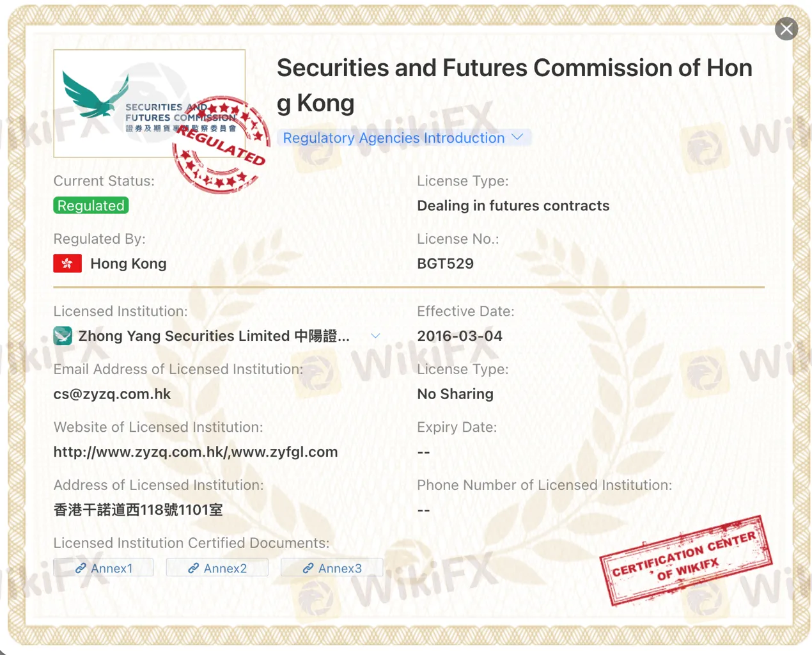Click the Certification Center of WikiFX stamp
This screenshot has height=655, width=812.
coord(685,560)
